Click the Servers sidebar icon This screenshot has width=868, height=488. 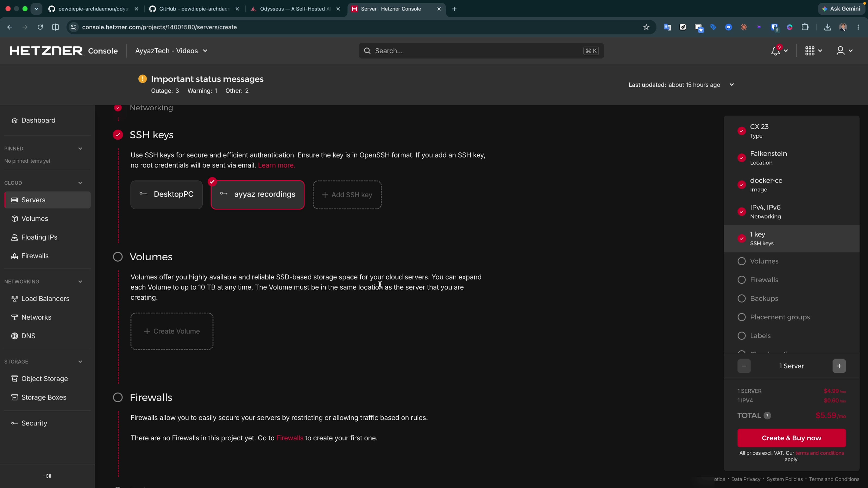(x=14, y=200)
